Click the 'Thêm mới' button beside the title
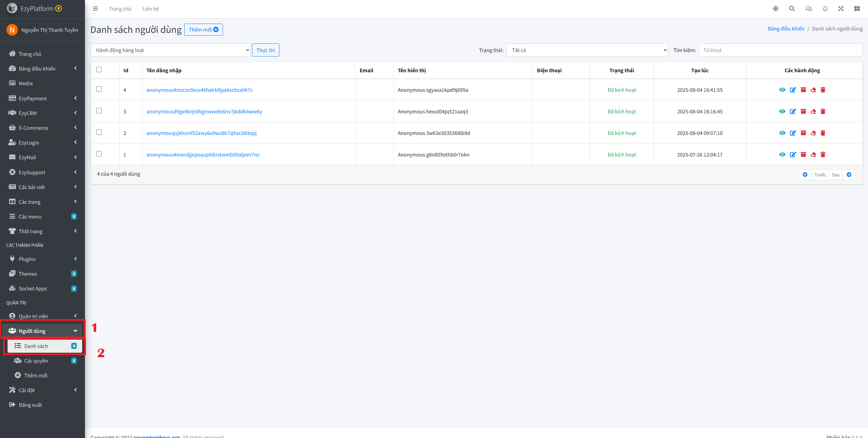 (203, 29)
